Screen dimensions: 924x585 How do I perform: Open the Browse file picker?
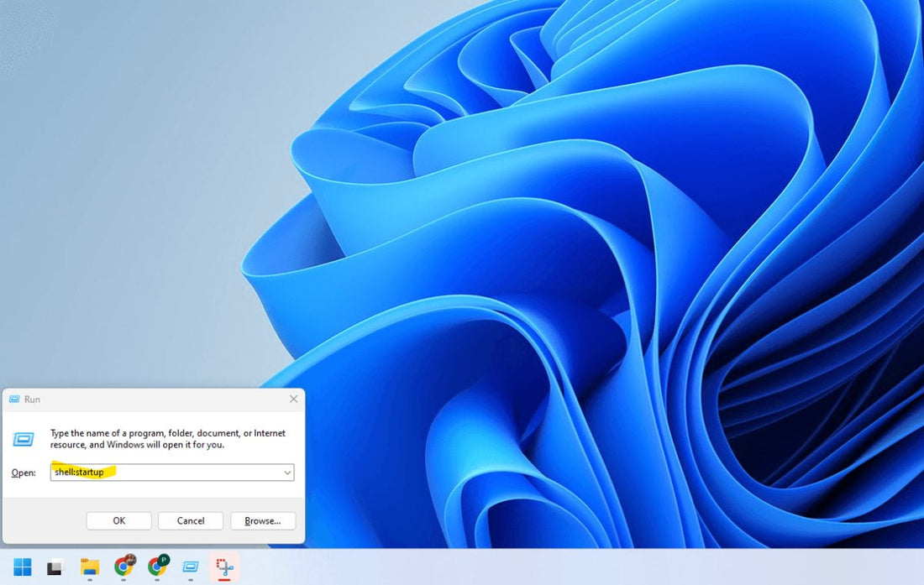click(262, 520)
